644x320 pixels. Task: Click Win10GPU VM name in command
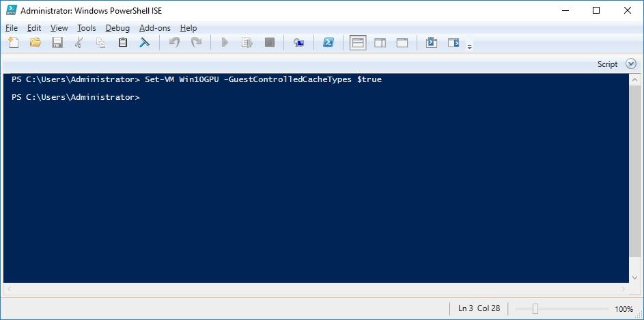click(x=199, y=79)
